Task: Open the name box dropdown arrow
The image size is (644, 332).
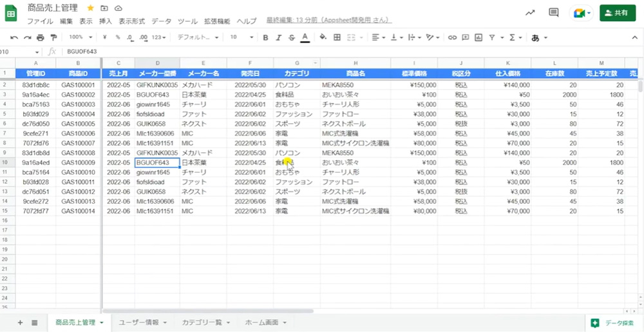Action: click(x=37, y=52)
